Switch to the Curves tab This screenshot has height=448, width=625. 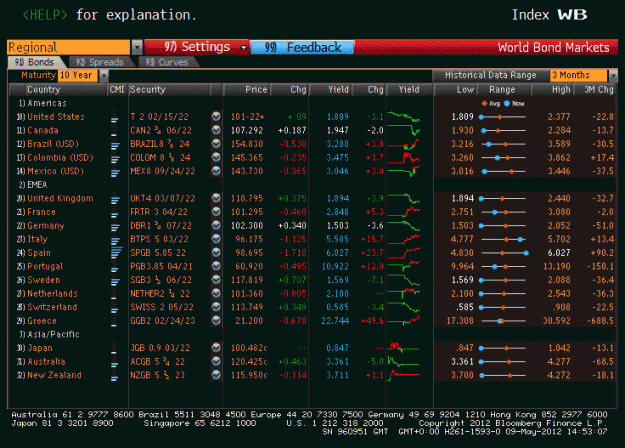pyautogui.click(x=167, y=62)
